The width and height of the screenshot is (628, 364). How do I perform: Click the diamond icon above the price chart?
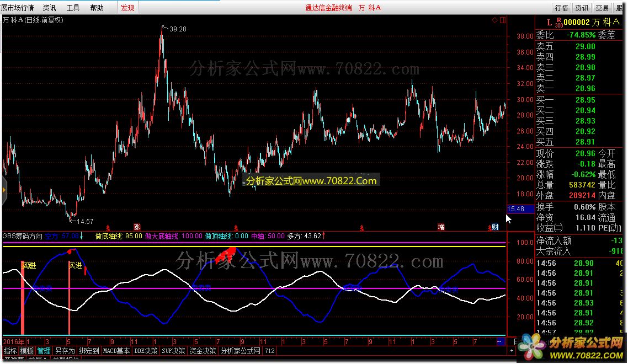pyautogui.click(x=494, y=20)
